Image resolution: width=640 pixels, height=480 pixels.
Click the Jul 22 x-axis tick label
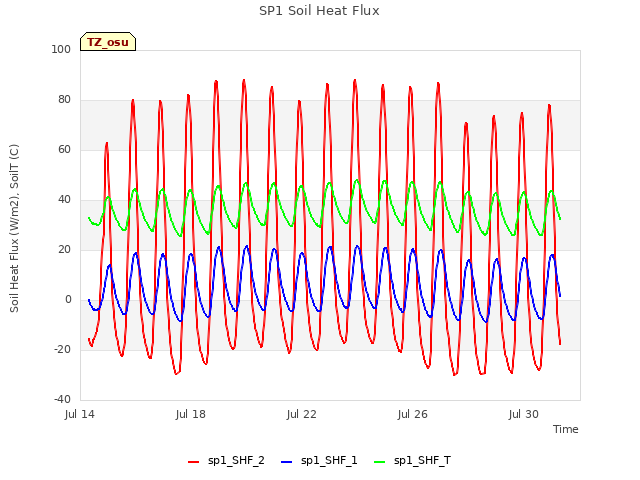click(302, 414)
